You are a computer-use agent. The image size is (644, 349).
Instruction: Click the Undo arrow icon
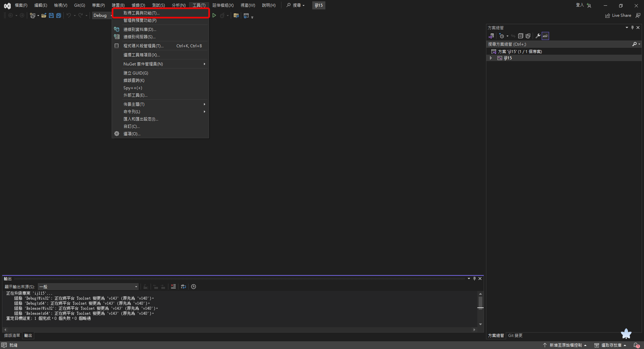[x=69, y=15]
